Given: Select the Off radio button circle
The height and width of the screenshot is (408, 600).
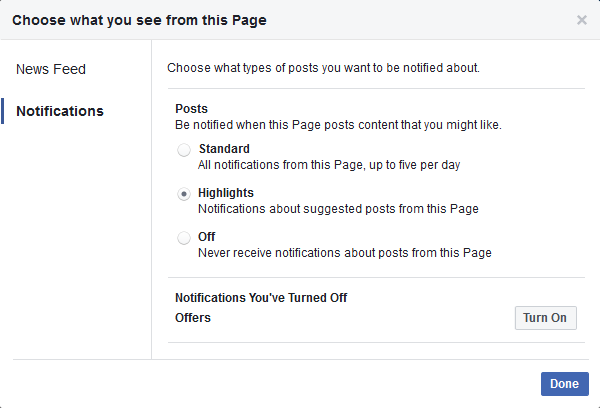Looking at the screenshot, I should tap(184, 238).
